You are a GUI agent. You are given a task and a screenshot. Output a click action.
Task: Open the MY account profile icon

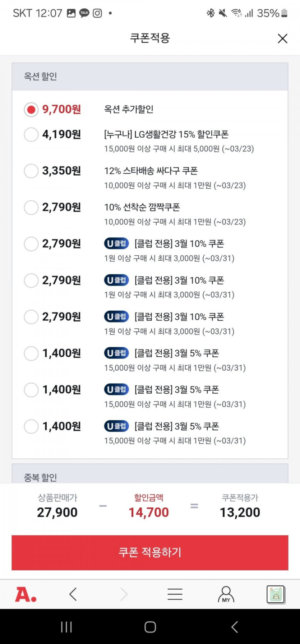coord(226,594)
